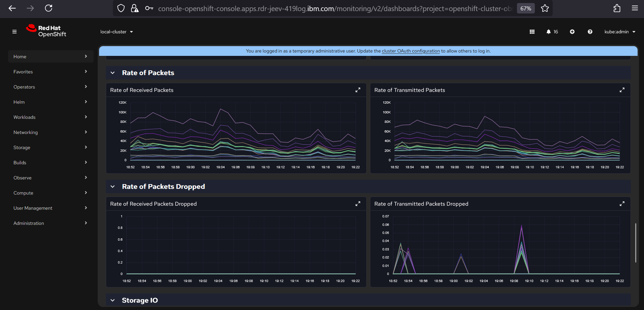Expand the Rate of Transmitted Packets chart
Image resolution: width=644 pixels, height=310 pixels.
pos(622,90)
